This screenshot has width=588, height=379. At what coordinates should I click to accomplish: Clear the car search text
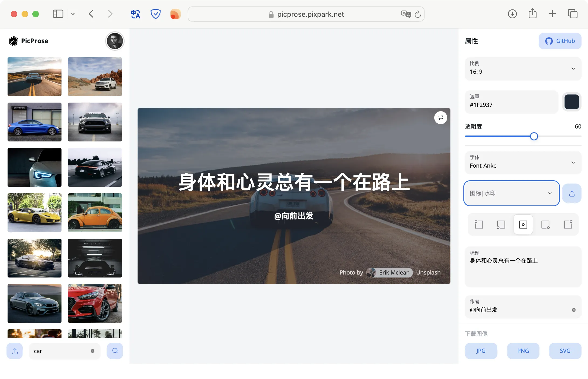(93, 351)
